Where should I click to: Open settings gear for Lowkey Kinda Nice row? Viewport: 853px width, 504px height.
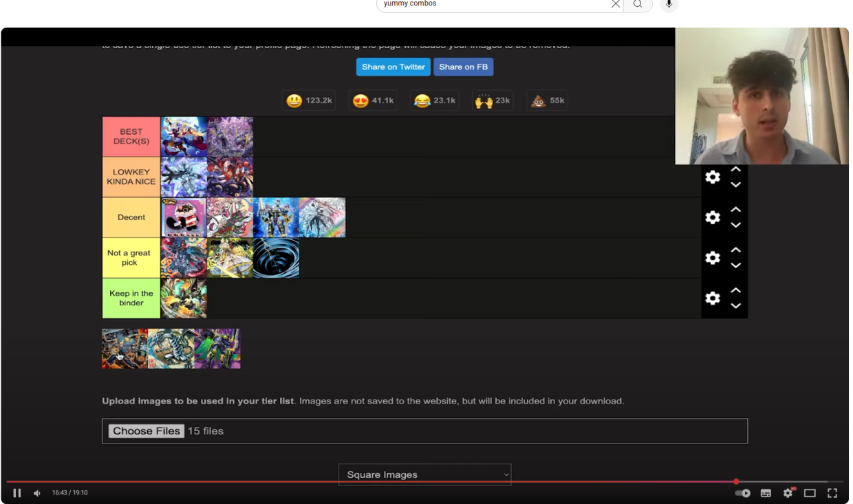713,177
